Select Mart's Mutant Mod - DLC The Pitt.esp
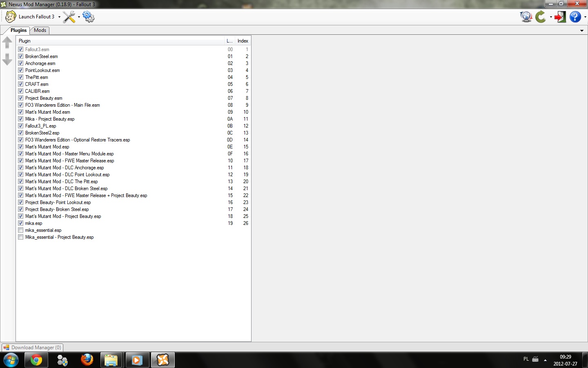The image size is (588, 368). [133, 182]
